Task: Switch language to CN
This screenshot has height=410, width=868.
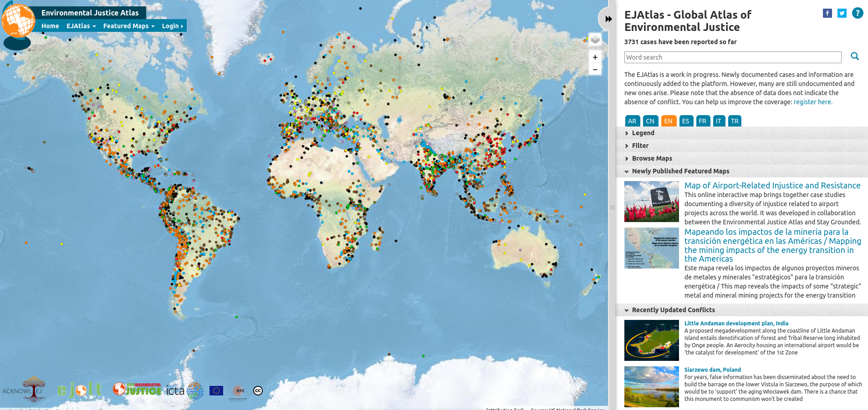Action: click(x=650, y=121)
